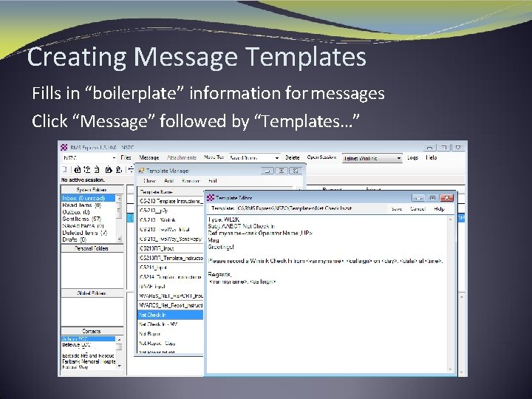Image resolution: width=532 pixels, height=399 pixels.
Task: Select the Net Check In - MV template
Action: pos(171,324)
